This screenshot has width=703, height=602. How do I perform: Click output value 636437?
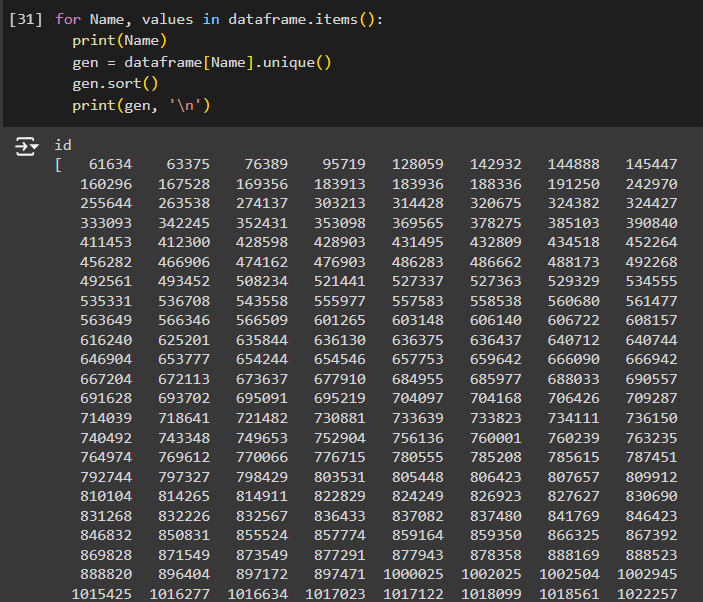[495, 340]
